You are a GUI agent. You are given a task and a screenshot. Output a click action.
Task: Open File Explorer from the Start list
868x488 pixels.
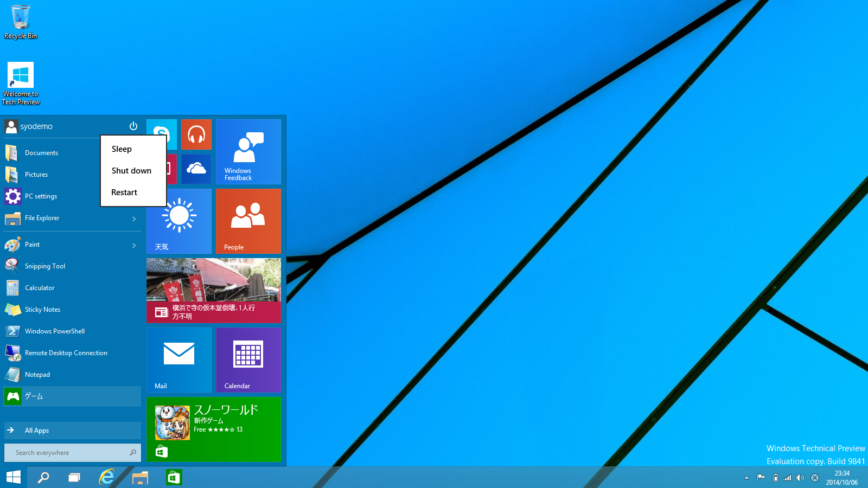(65, 218)
